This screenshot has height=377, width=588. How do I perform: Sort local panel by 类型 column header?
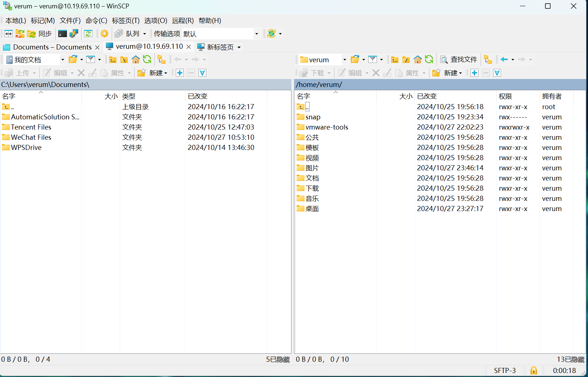click(x=152, y=96)
